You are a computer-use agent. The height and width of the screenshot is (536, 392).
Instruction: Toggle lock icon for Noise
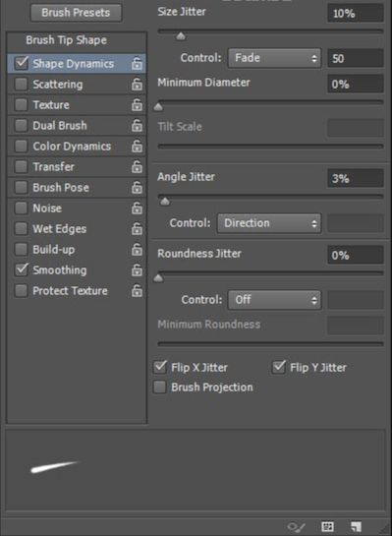(137, 208)
